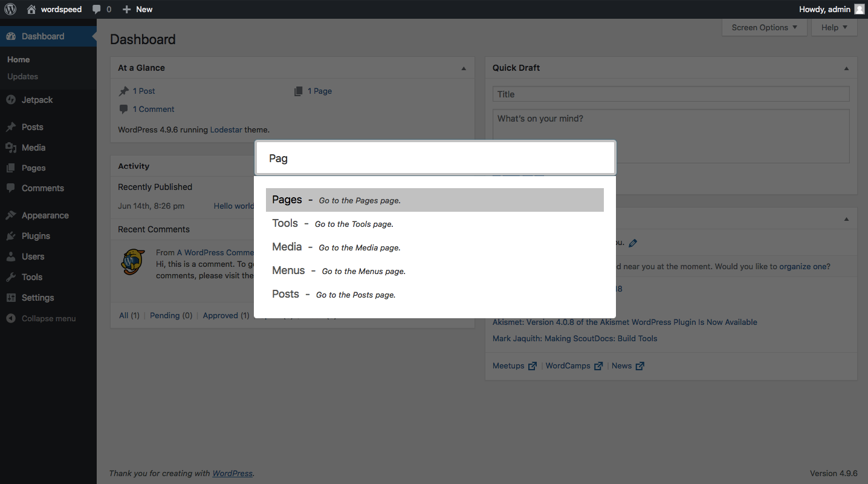868x484 pixels.
Task: Click the commenter avatar in Recent Comments
Action: [133, 262]
